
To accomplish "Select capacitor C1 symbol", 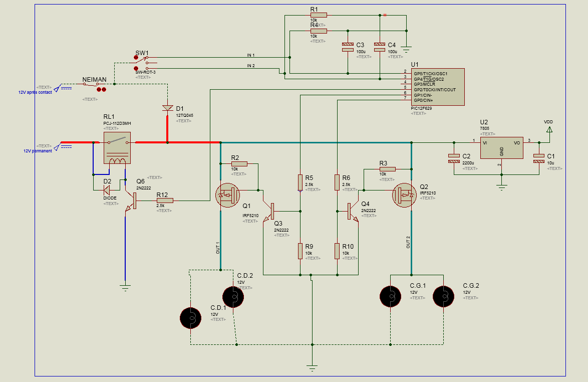I will click(x=539, y=158).
